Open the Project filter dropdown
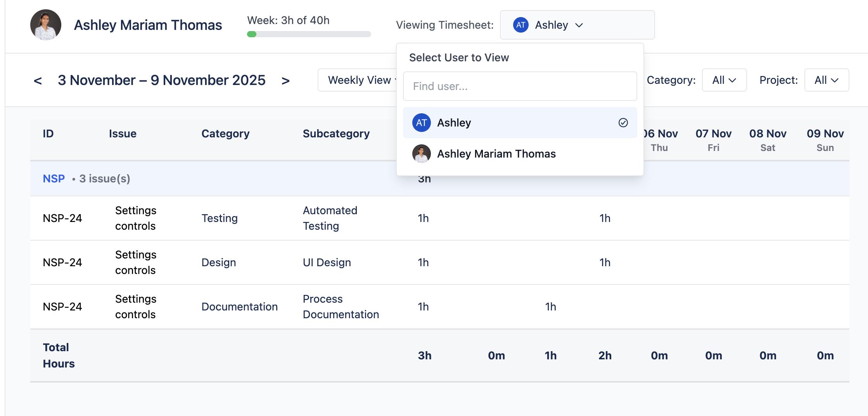This screenshot has height=416, width=868. [826, 80]
